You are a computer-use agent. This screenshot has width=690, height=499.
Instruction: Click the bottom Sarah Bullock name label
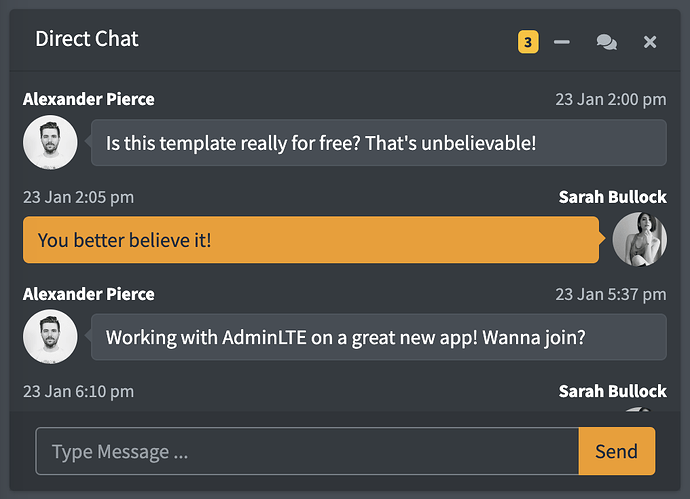tap(612, 391)
